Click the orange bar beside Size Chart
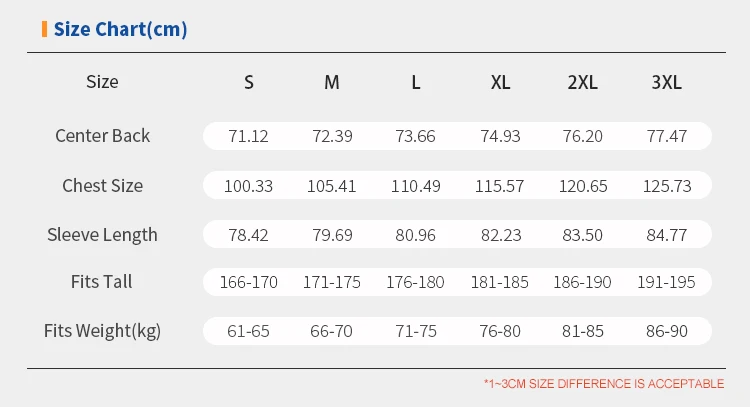750x407 pixels. 44,29
